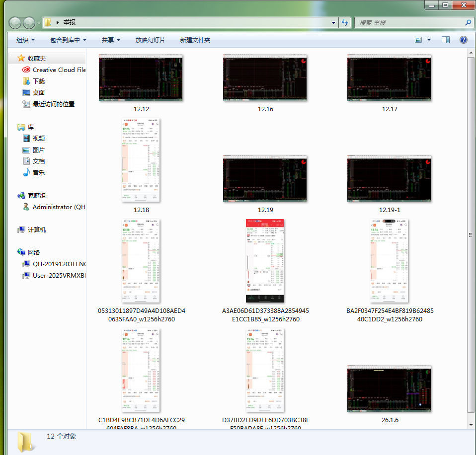Image resolution: width=476 pixels, height=455 pixels.
Task: Open the 下载 downloads folder
Action: coord(39,81)
